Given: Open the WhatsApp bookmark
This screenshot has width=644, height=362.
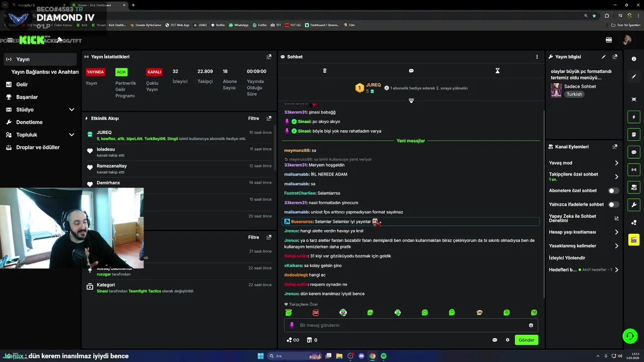Looking at the screenshot, I should coord(238,25).
